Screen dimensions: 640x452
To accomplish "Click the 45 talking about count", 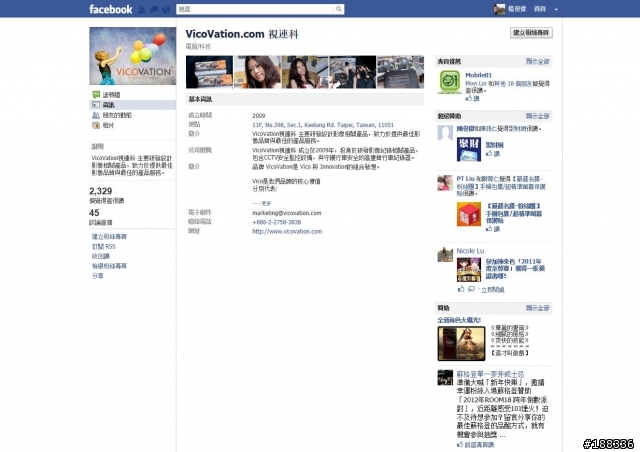I will pos(94,213).
